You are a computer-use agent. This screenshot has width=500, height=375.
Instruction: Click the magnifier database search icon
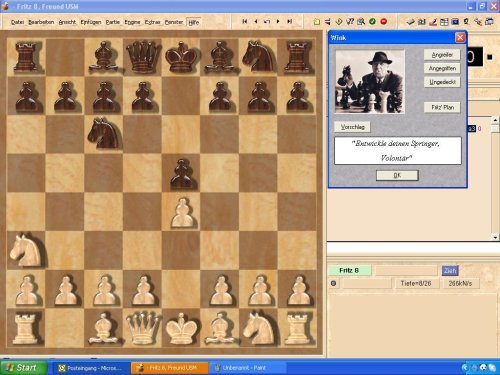[x=361, y=22]
